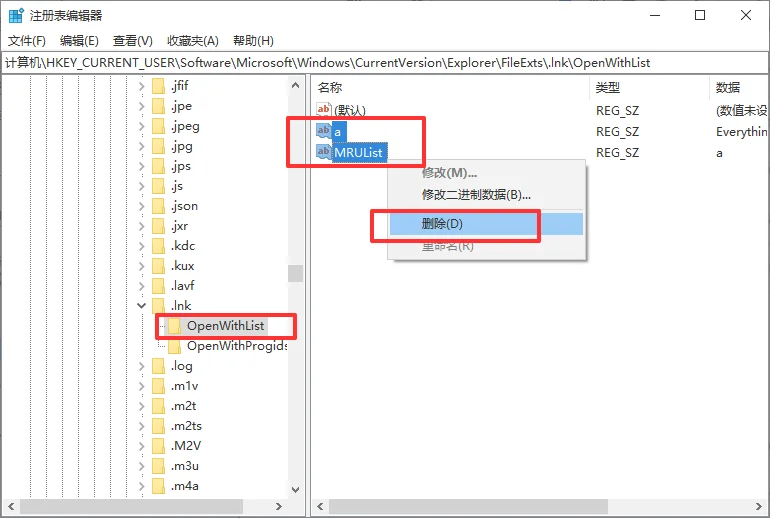The width and height of the screenshot is (770, 518).
Task: Click the 数值未设 data cell of (默认)
Action: tap(742, 110)
